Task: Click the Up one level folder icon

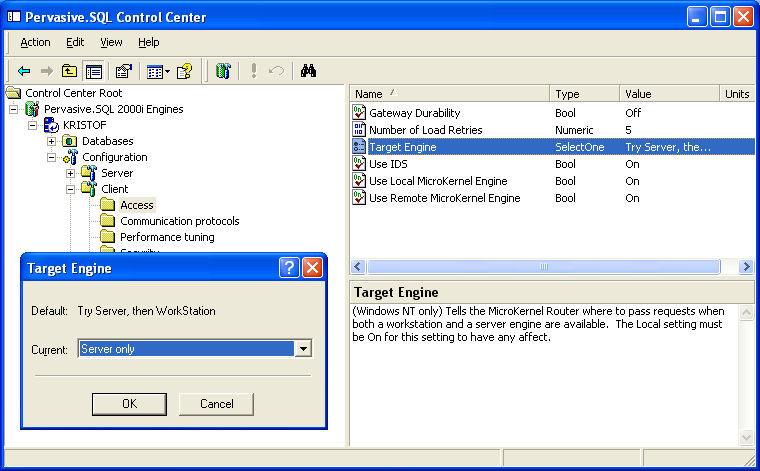Action: coord(69,71)
